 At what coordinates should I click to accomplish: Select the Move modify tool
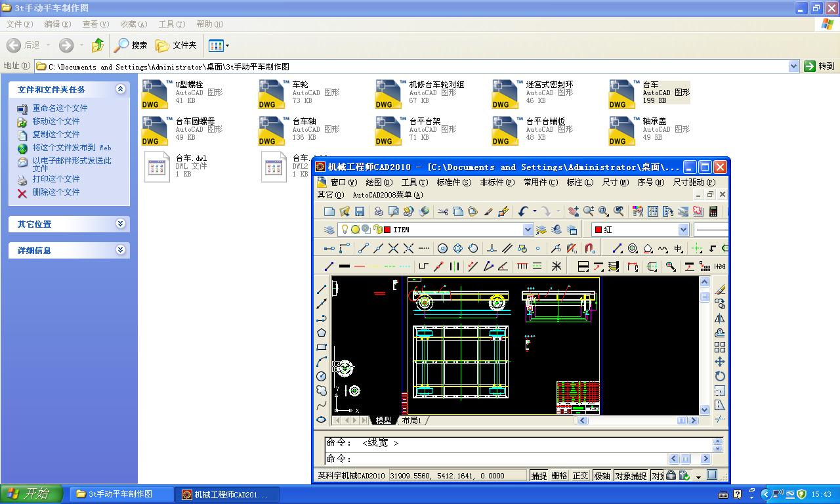pos(720,362)
